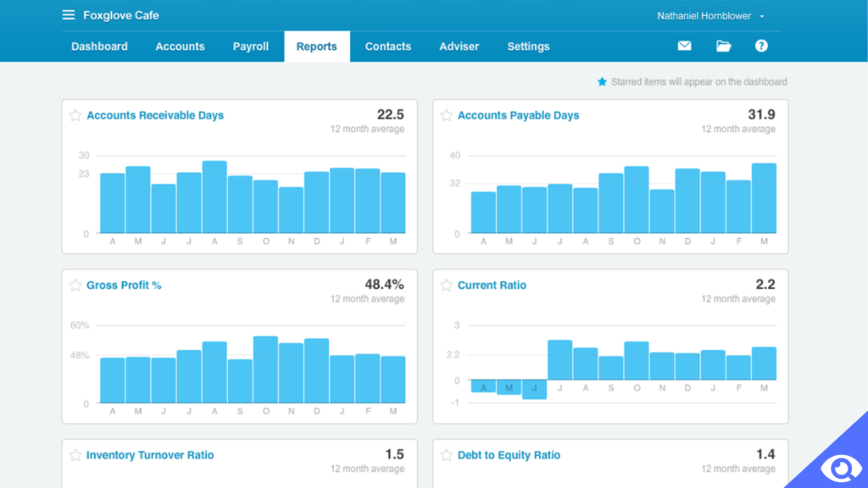Open the Payroll tab
868x488 pixels.
click(250, 47)
